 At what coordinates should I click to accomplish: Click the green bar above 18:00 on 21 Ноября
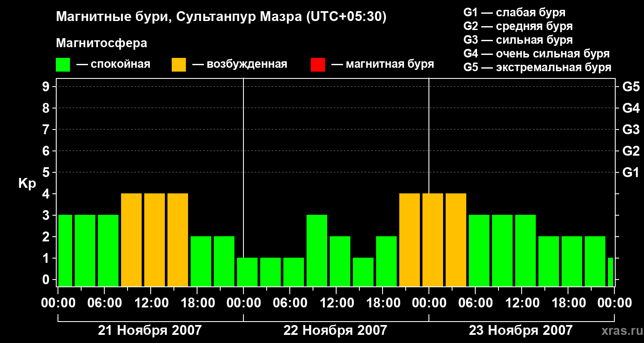[201, 262]
